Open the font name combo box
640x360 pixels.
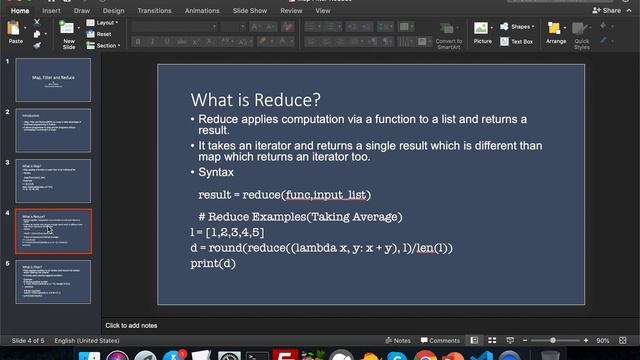[174, 27]
